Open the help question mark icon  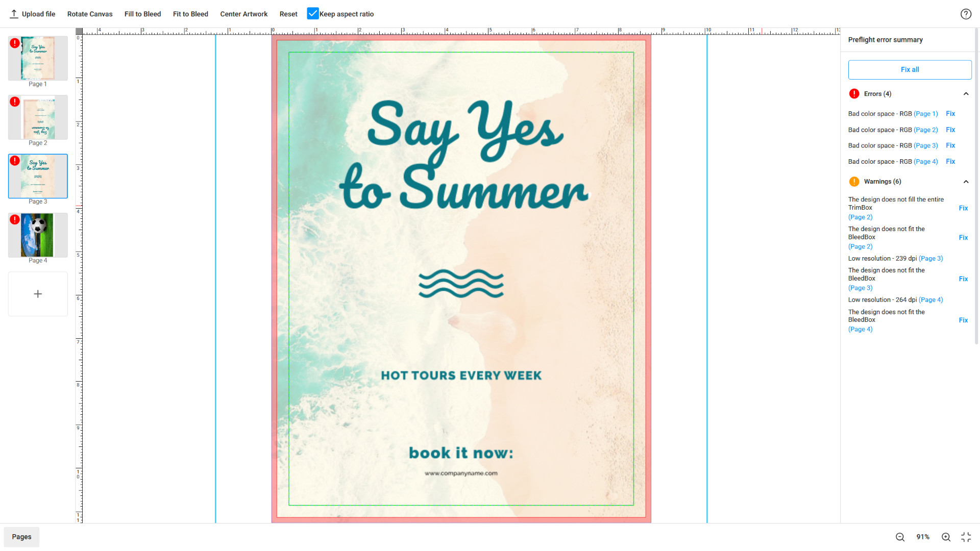click(x=966, y=14)
